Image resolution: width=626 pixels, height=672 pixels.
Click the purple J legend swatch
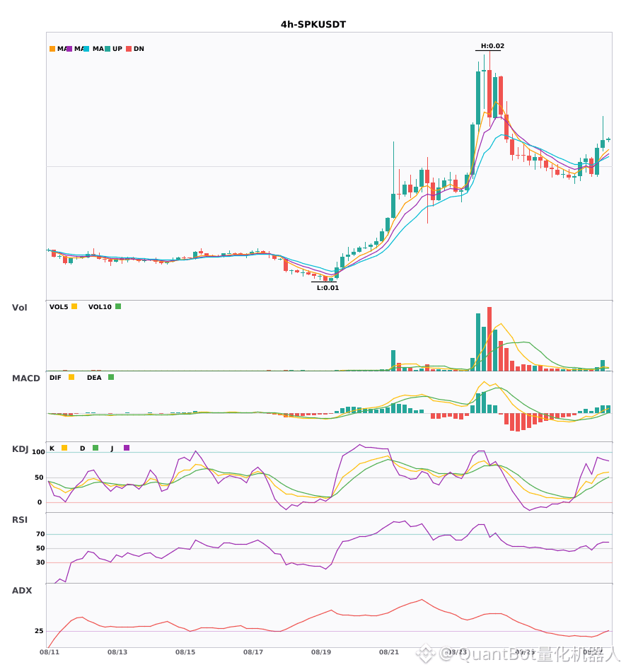127,448
